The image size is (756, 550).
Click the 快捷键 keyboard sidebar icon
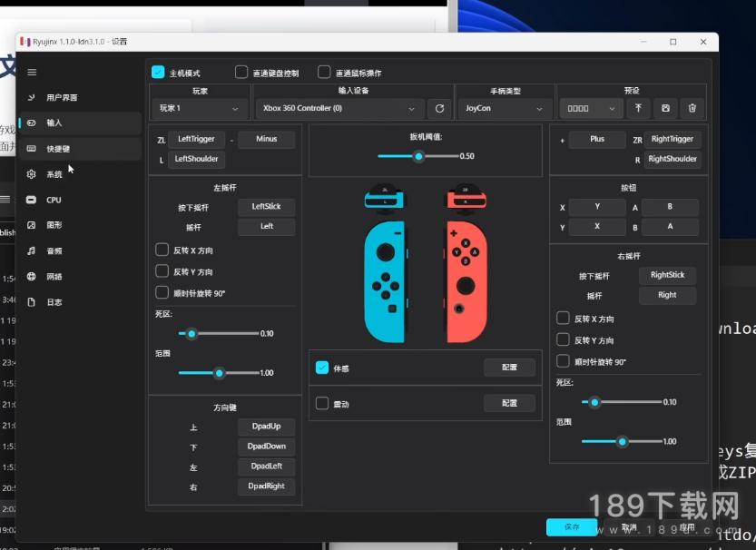click(32, 149)
